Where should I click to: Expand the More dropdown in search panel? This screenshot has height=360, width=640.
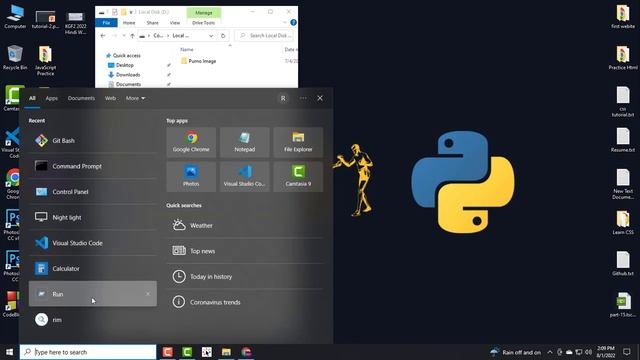coord(135,98)
